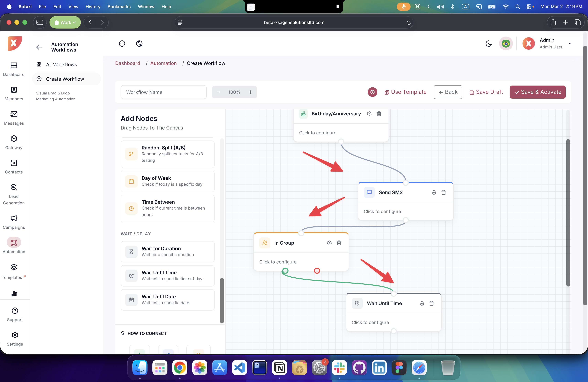Click trash icon on Birthday/Anniversary node

pos(379,114)
